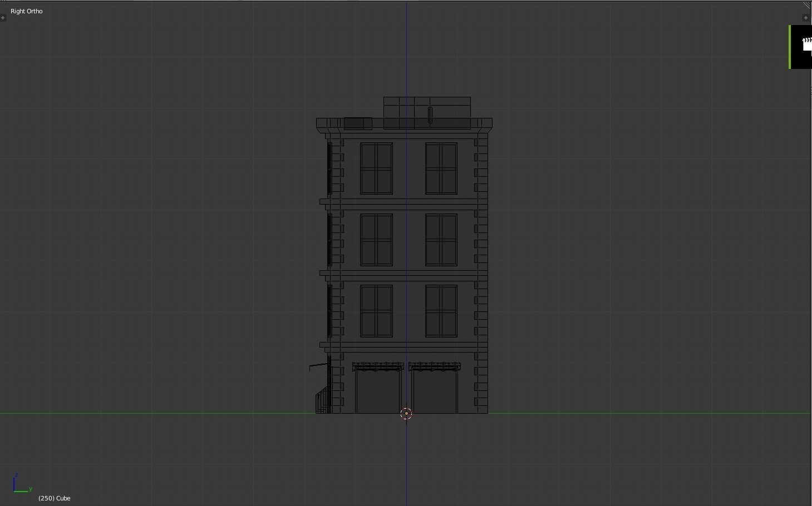Select the middle-floor left window

376,240
